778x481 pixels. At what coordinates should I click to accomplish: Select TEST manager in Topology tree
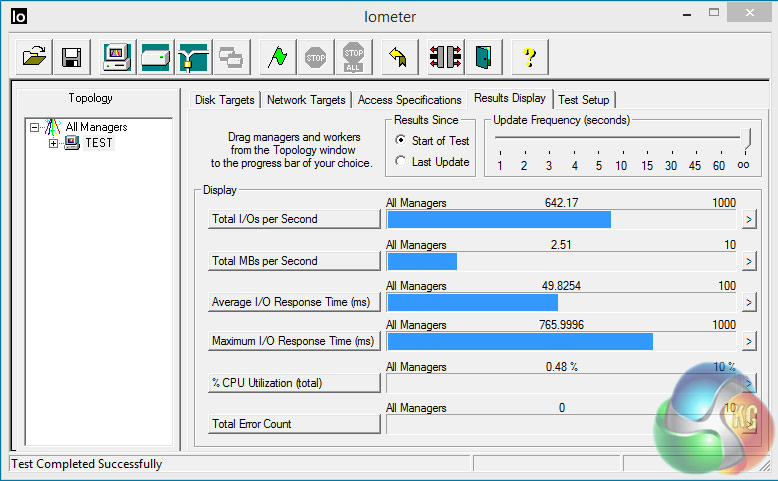click(99, 143)
